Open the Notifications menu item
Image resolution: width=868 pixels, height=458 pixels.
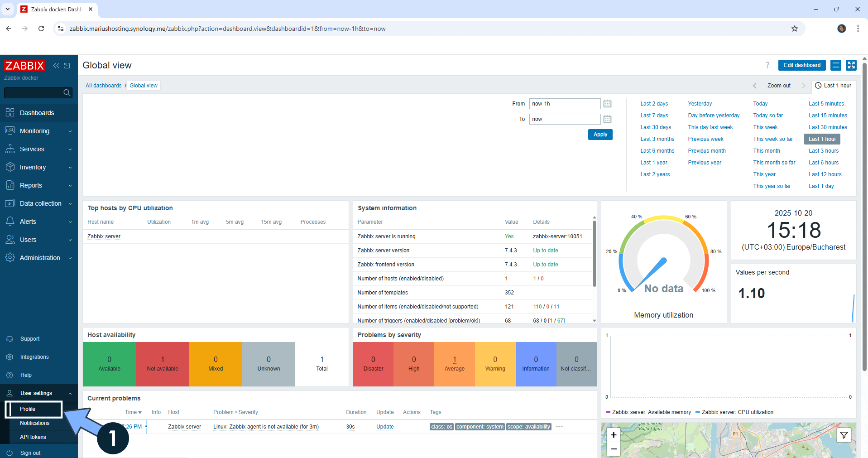(x=35, y=423)
